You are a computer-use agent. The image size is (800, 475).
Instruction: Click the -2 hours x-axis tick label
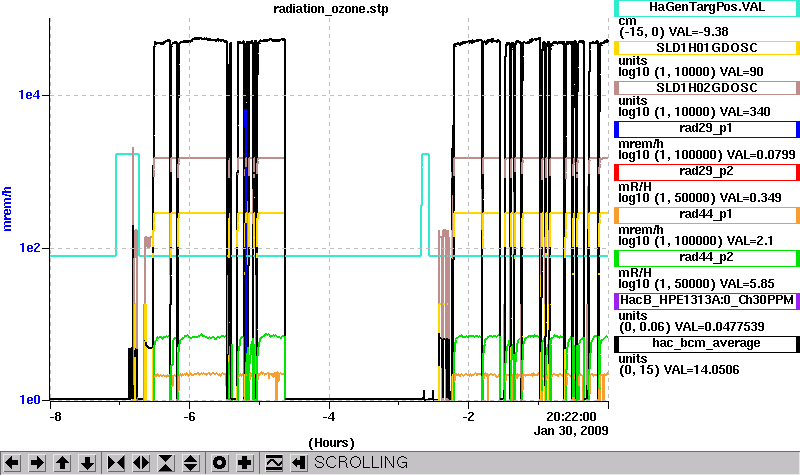click(468, 417)
